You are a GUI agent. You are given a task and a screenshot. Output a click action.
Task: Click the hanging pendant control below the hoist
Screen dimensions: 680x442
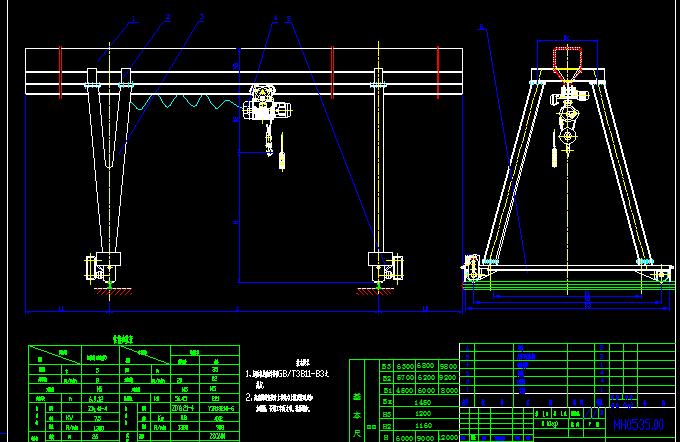285,157
